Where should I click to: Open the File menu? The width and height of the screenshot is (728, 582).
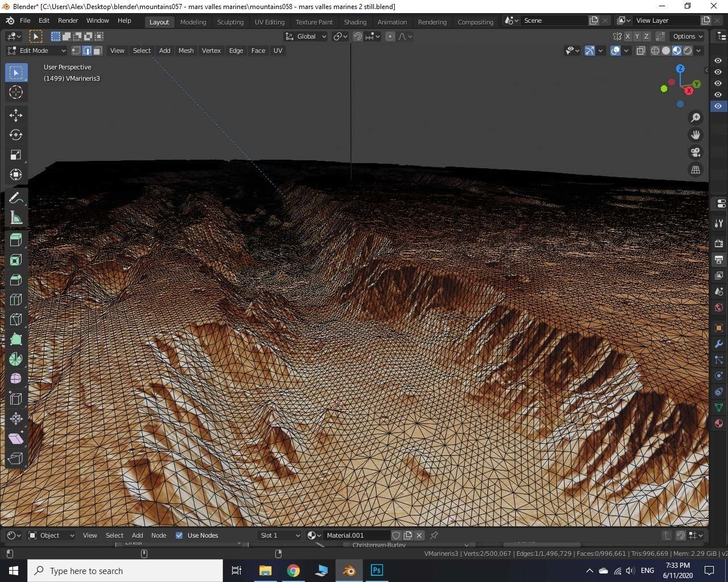click(25, 20)
